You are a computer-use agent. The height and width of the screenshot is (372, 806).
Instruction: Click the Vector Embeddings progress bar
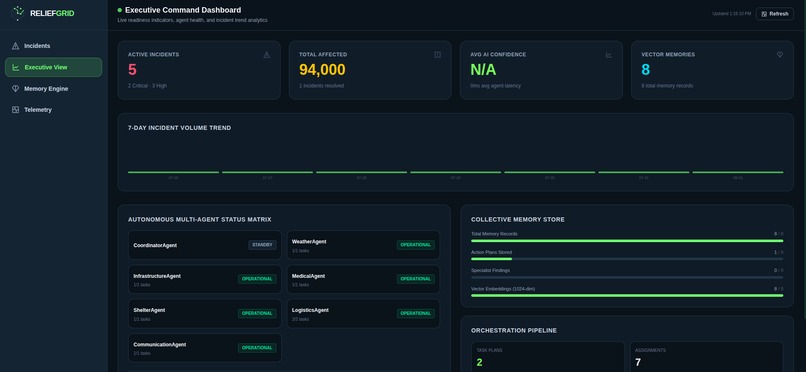point(627,295)
